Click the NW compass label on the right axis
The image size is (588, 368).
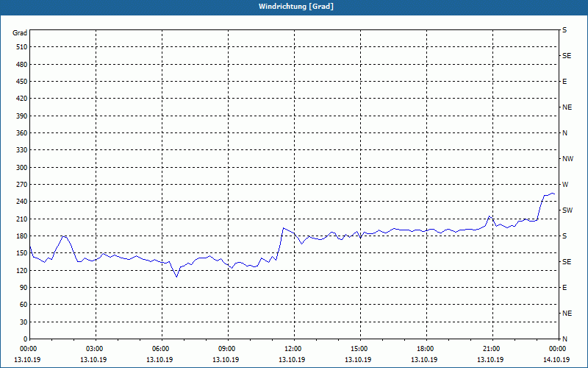(567, 159)
